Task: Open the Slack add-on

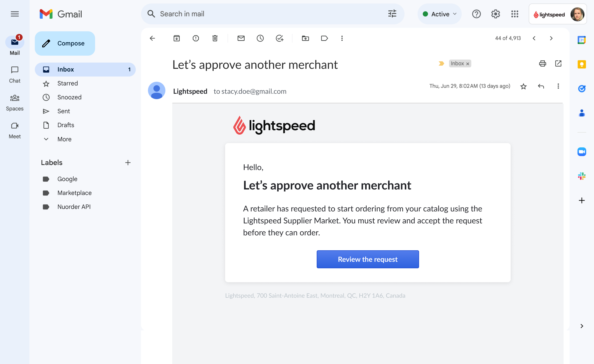Action: point(582,176)
